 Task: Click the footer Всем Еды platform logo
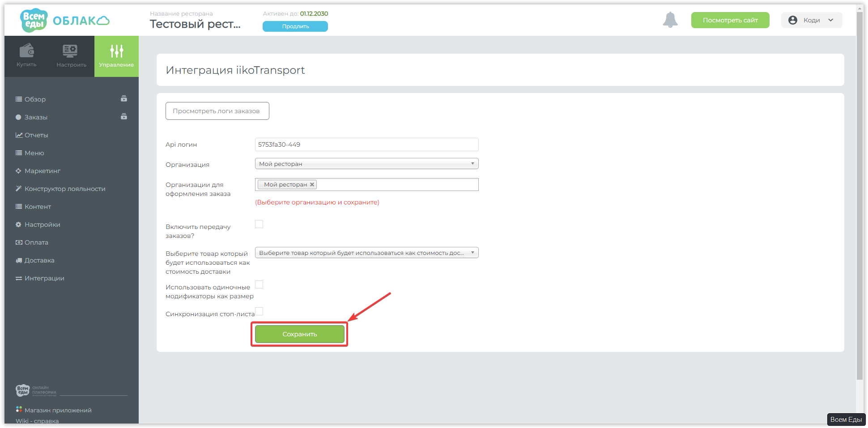pyautogui.click(x=36, y=390)
